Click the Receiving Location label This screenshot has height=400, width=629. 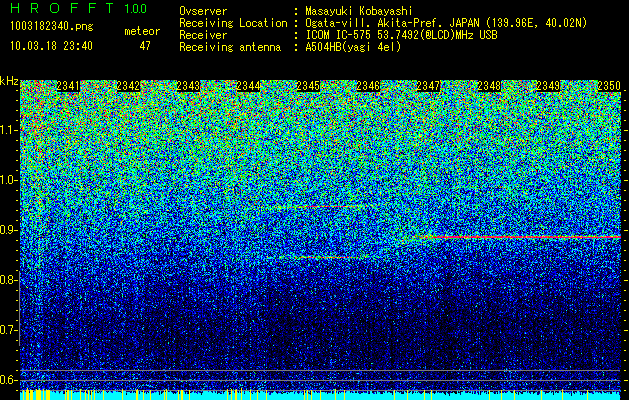(233, 23)
